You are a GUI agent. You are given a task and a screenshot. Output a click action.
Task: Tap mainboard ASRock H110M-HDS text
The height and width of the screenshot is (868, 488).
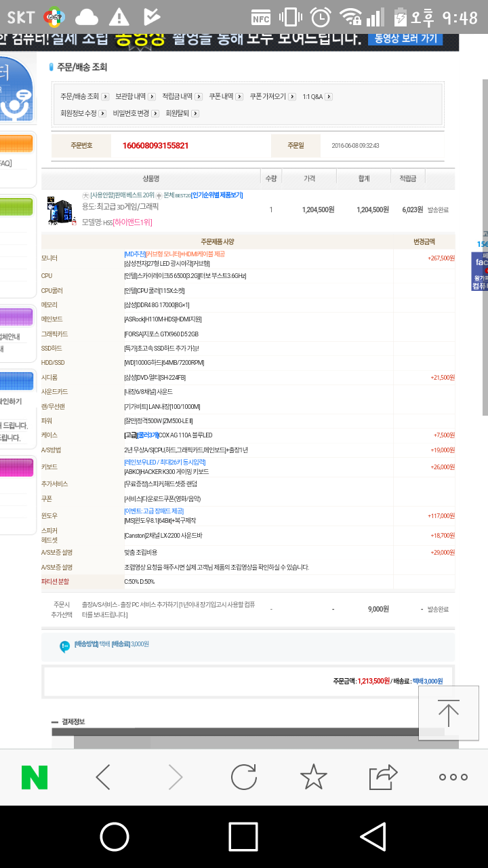coord(163,319)
